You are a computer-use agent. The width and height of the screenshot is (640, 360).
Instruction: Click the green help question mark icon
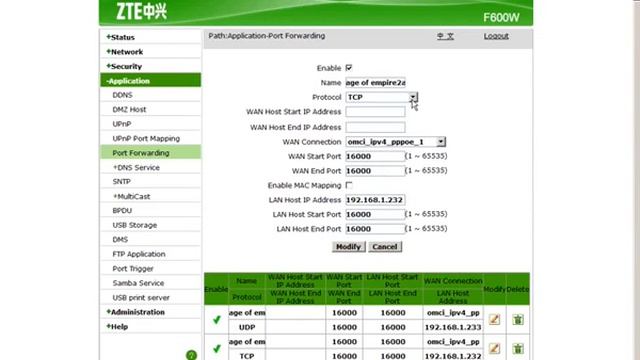coord(191,355)
